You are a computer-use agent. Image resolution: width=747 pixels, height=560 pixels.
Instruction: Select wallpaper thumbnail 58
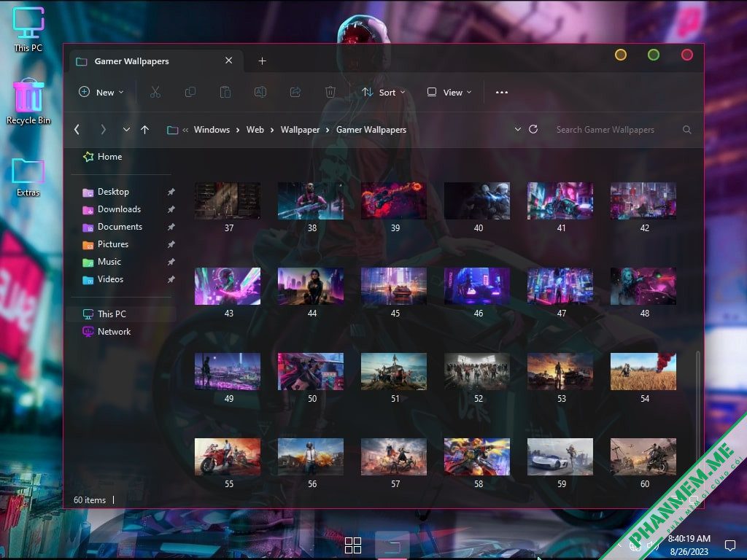477,456
